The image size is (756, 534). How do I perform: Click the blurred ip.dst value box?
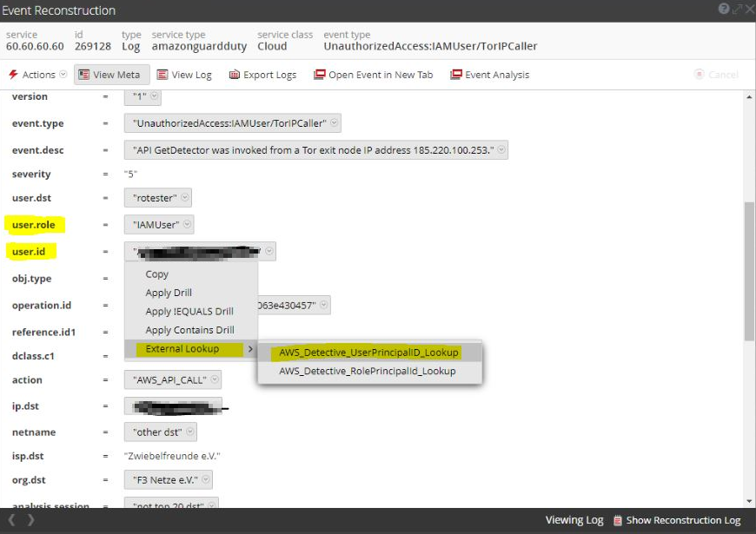coord(173,406)
